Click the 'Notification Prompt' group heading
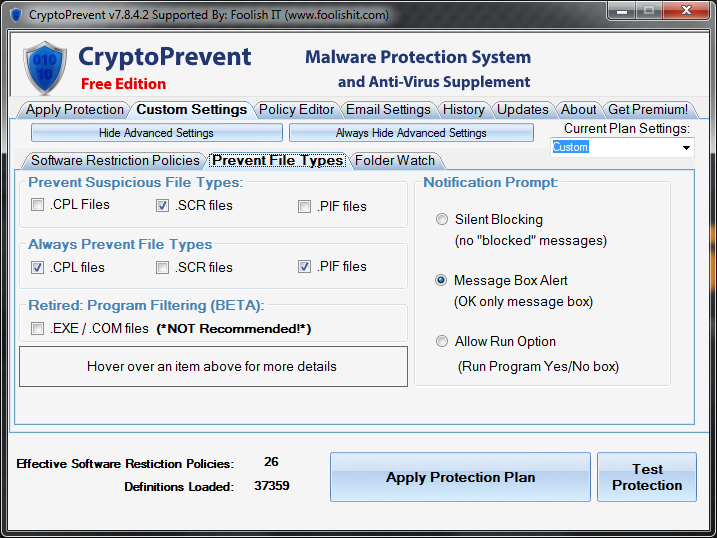This screenshot has height=538, width=717. [x=491, y=182]
